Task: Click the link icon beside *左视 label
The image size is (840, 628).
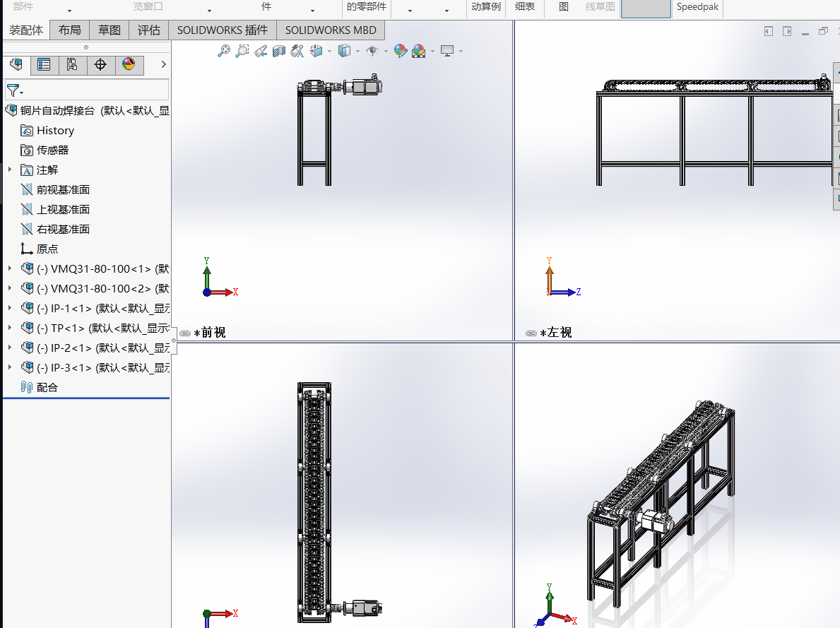Action: pos(531,333)
